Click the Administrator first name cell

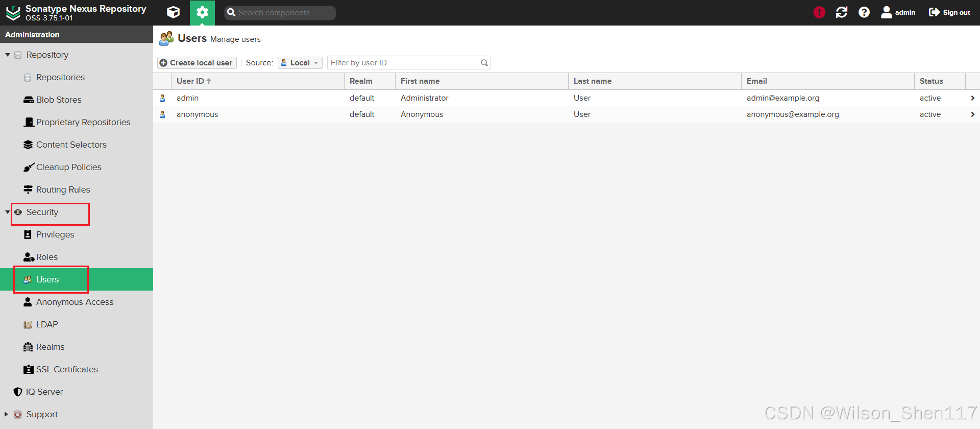tap(425, 98)
